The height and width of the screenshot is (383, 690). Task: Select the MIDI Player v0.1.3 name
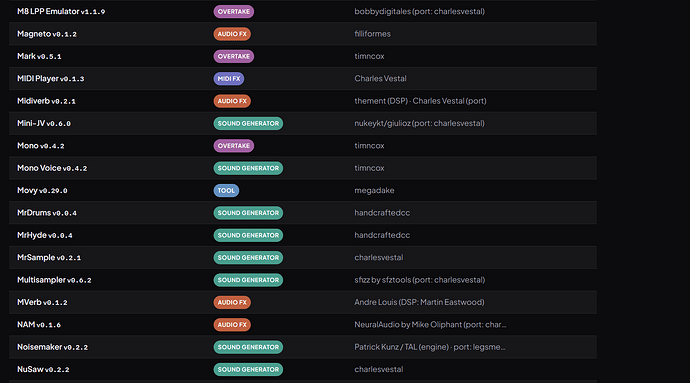51,79
